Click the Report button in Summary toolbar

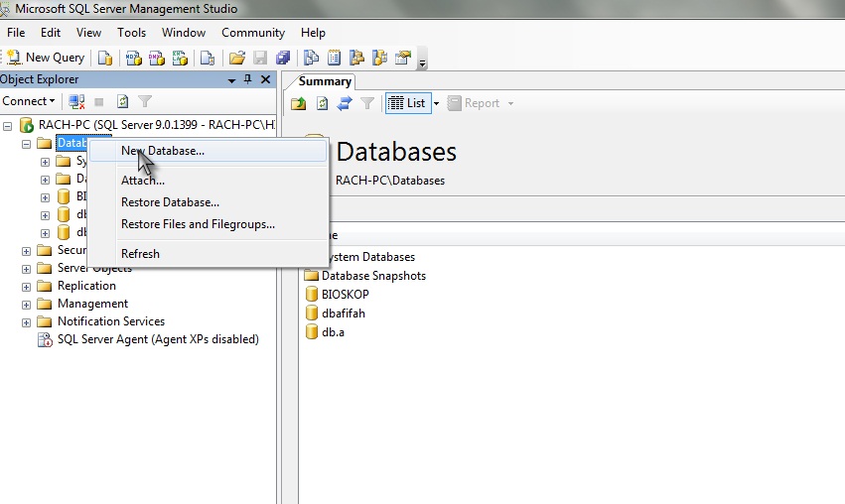tap(474, 103)
